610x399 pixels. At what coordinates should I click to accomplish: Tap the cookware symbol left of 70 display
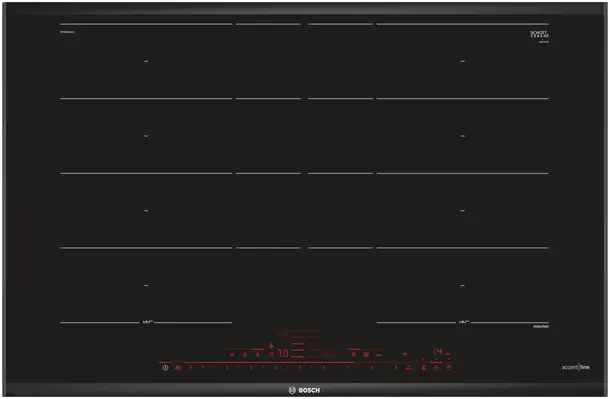click(x=271, y=354)
